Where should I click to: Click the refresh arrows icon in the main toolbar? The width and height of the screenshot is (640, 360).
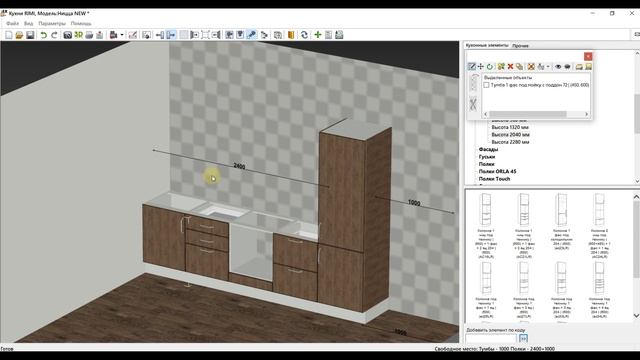[304, 35]
